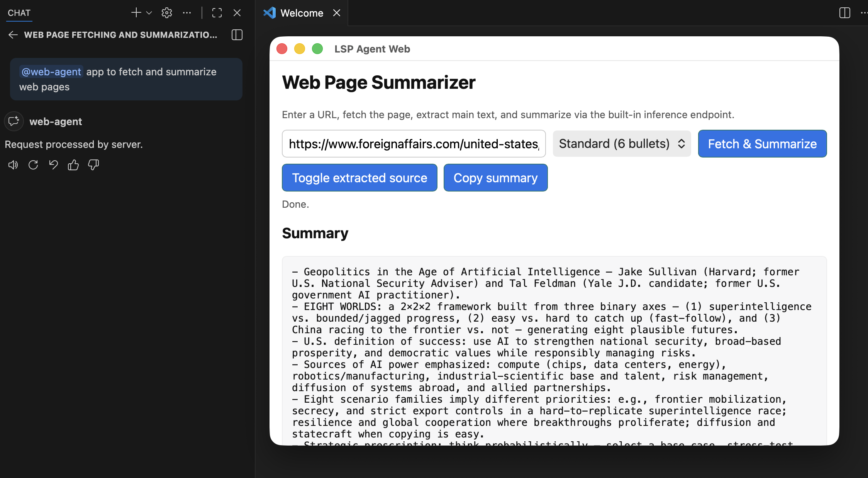Viewport: 868px width, 478px height.
Task: Close the LSP Agent Web window (red button)
Action: tap(282, 49)
